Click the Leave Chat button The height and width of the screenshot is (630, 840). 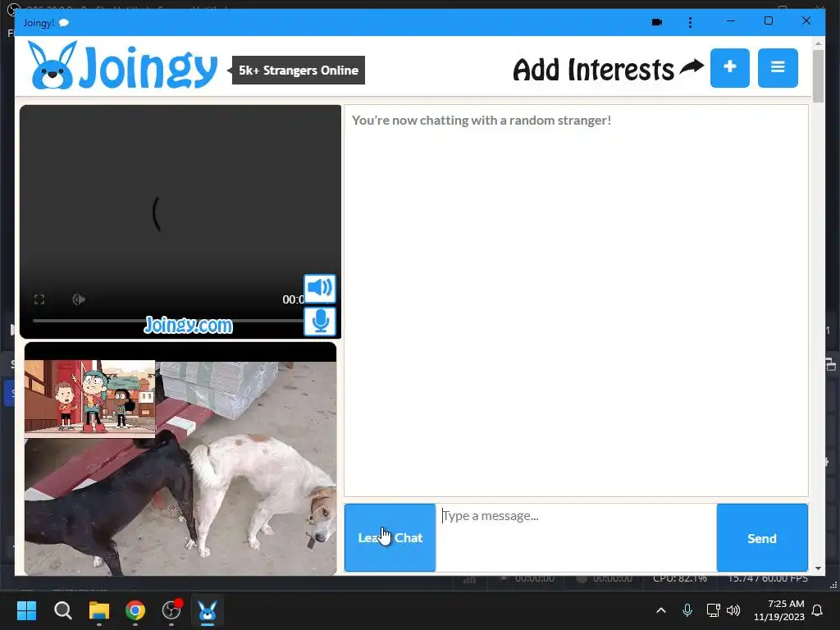pyautogui.click(x=390, y=537)
